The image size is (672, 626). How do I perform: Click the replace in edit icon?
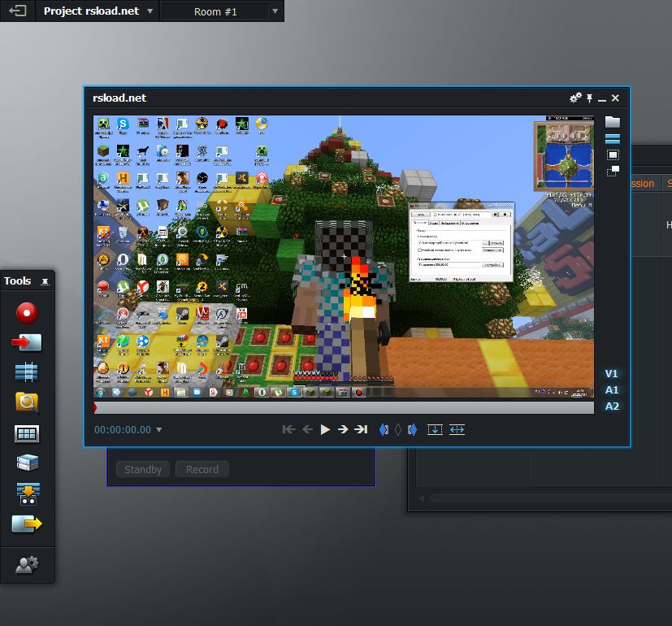(x=457, y=429)
